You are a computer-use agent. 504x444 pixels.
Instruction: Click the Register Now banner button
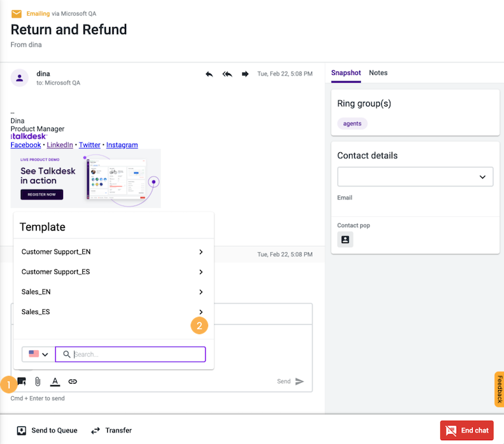pyautogui.click(x=42, y=194)
